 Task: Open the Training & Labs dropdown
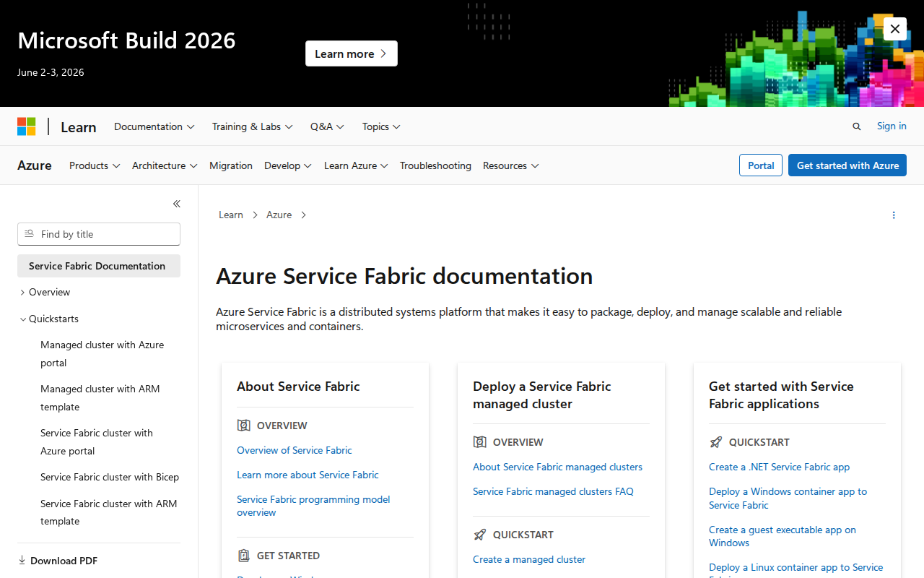253,126
